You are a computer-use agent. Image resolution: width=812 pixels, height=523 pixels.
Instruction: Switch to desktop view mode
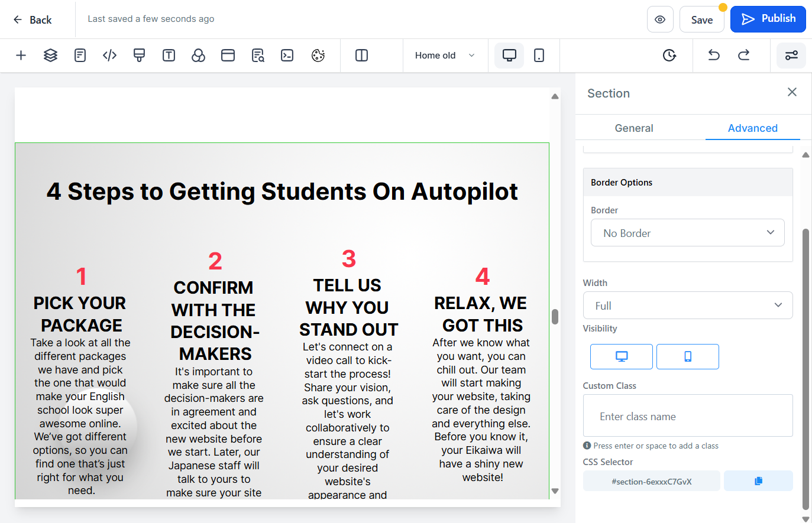[509, 56]
